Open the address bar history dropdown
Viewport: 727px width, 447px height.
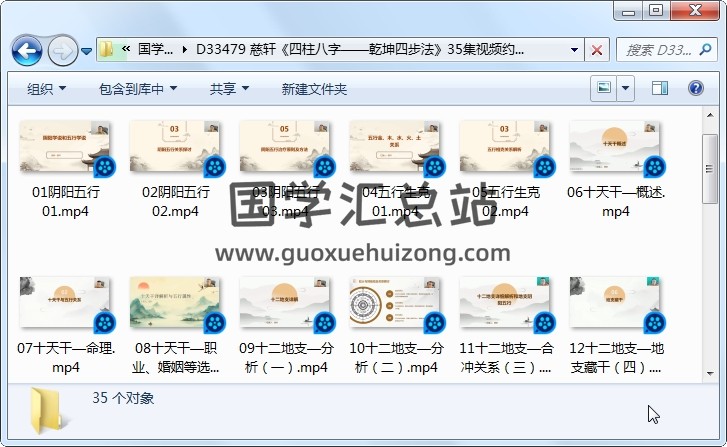pos(574,49)
